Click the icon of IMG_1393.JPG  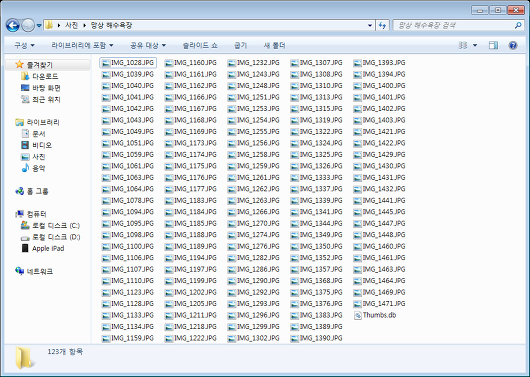pos(358,63)
